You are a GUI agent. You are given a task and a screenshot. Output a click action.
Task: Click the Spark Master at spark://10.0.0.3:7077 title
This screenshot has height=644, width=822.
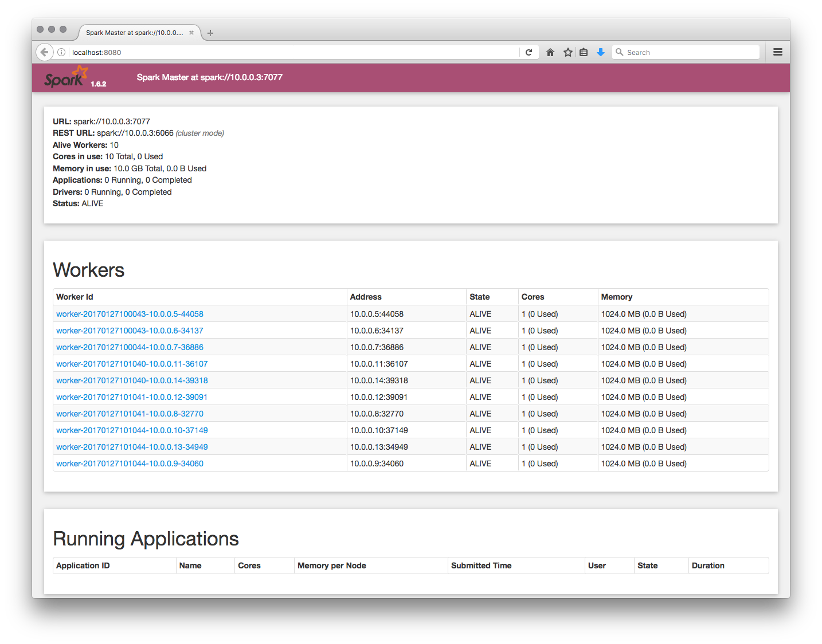210,77
